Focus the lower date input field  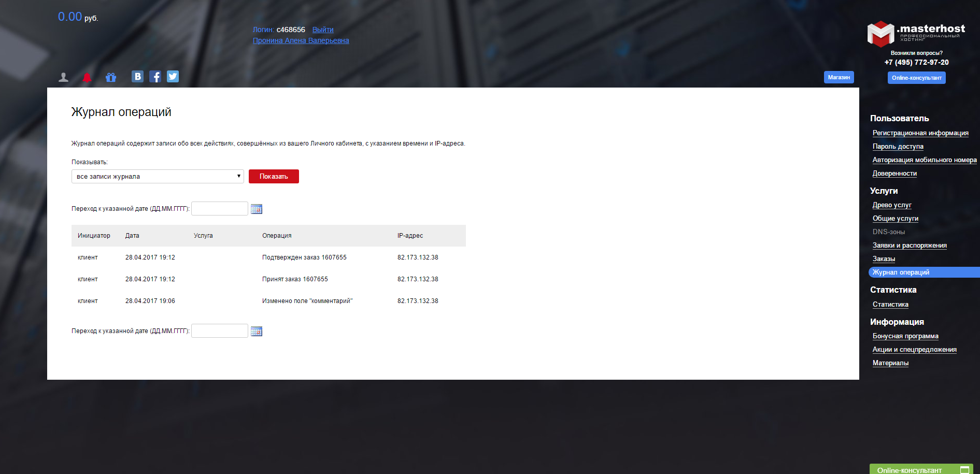point(220,331)
